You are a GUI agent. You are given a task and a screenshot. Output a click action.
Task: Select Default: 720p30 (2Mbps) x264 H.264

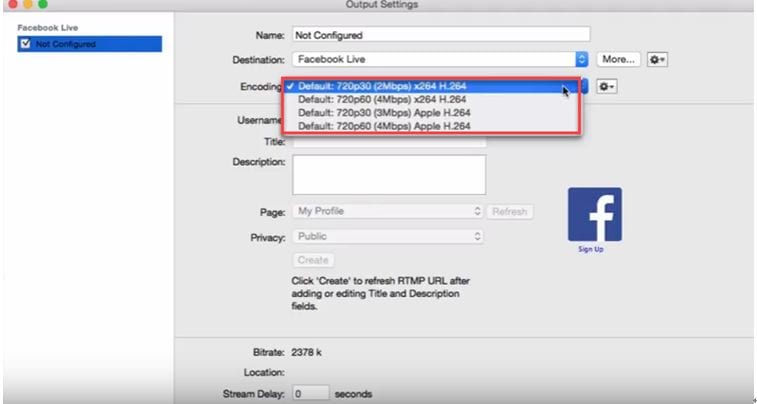(431, 86)
